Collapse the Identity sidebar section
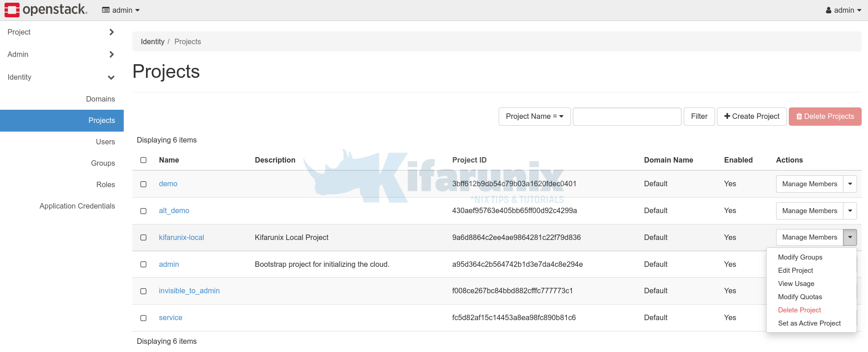The height and width of the screenshot is (352, 868). (x=61, y=77)
